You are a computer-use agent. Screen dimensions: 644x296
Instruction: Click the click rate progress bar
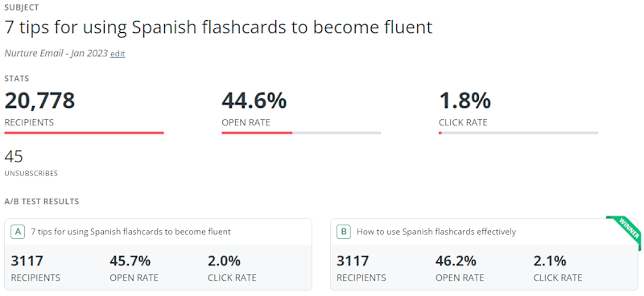tap(518, 133)
